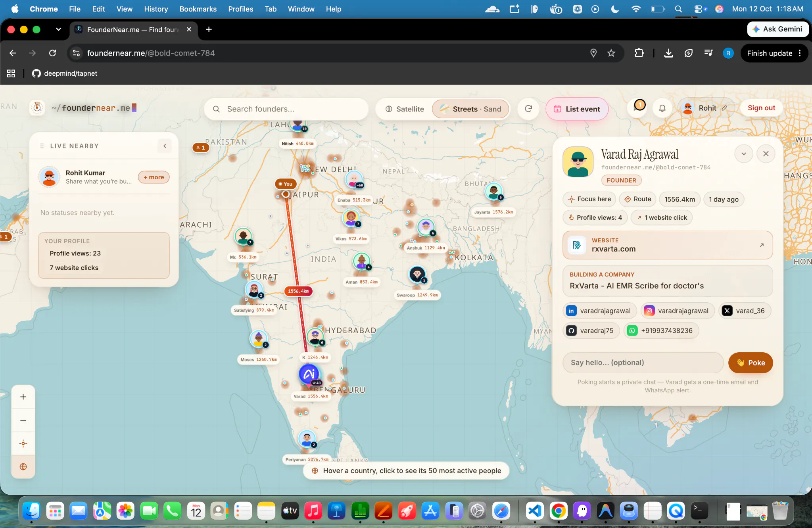Edit profile via pencil next to Rohit

coord(724,108)
